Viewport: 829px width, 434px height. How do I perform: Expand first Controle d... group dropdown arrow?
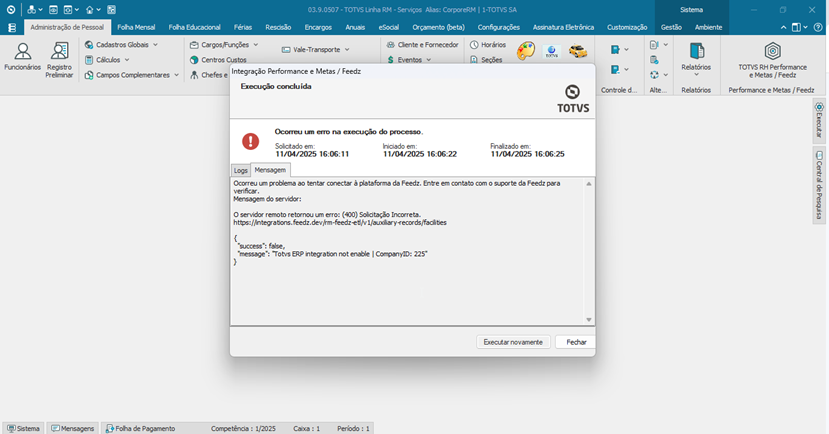click(x=627, y=50)
